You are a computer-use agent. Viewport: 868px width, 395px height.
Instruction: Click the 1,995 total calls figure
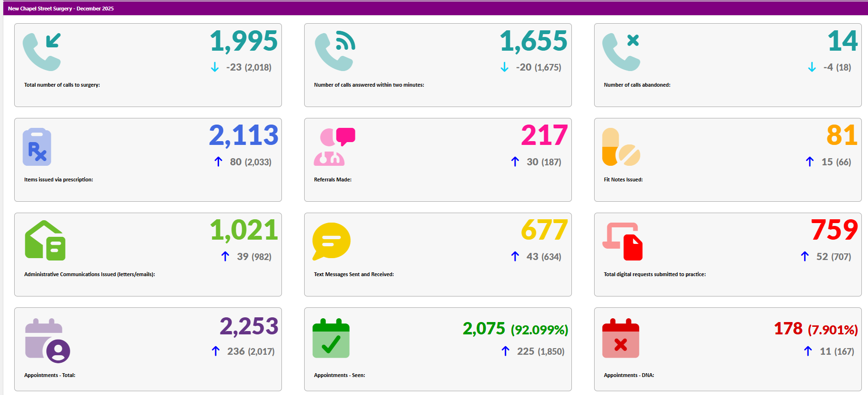tap(244, 41)
